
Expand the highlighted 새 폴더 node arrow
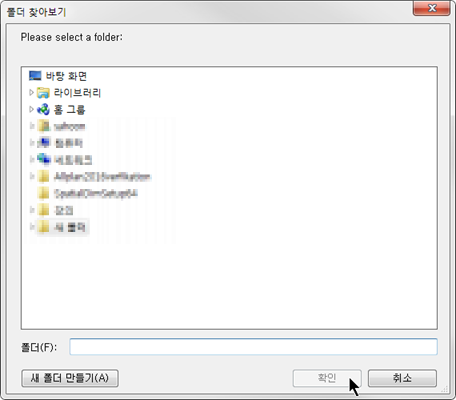pos(32,227)
